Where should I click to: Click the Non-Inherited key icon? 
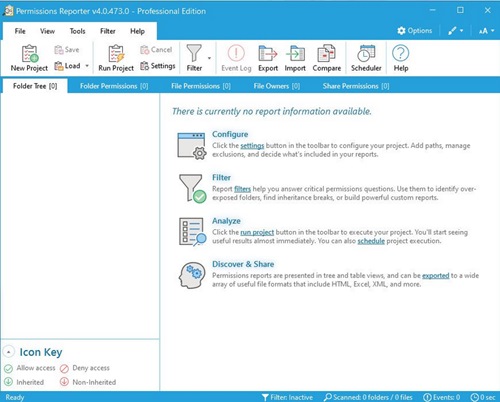(x=64, y=382)
